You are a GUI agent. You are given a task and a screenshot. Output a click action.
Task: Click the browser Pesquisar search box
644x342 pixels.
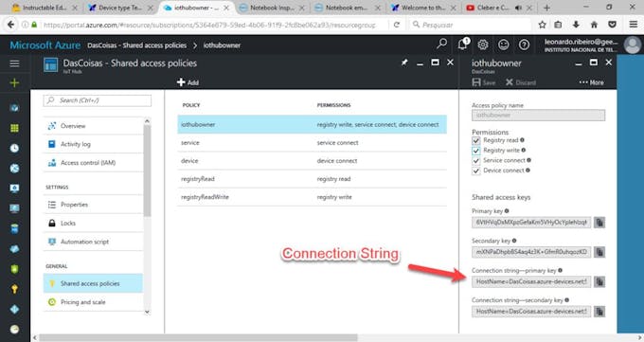[471, 25]
